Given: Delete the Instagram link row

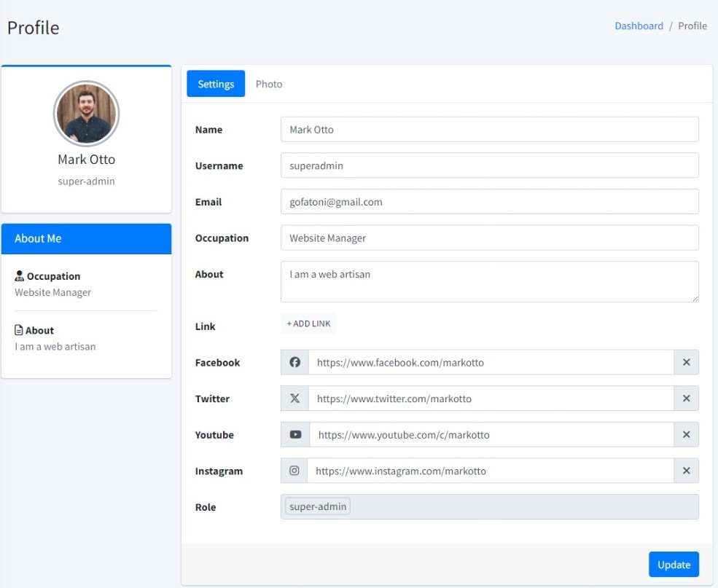Looking at the screenshot, I should (x=686, y=471).
